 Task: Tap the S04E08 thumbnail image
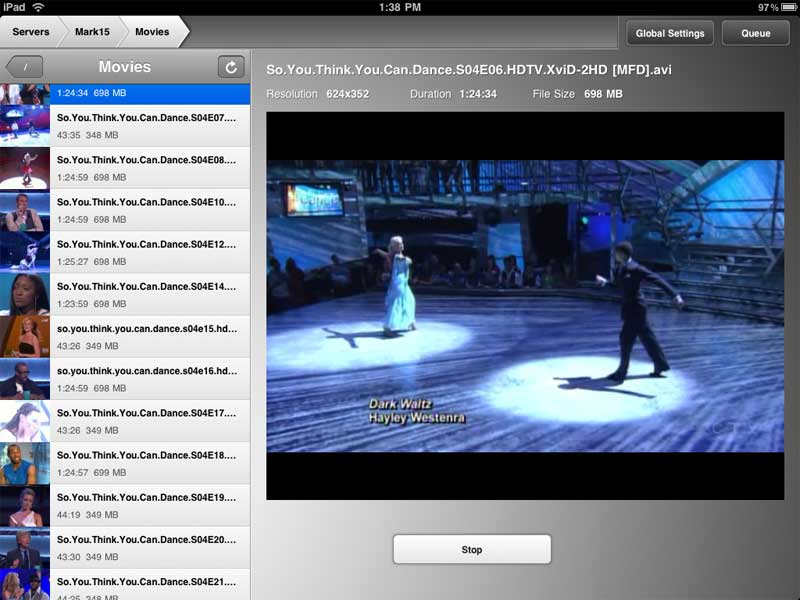pos(25,168)
